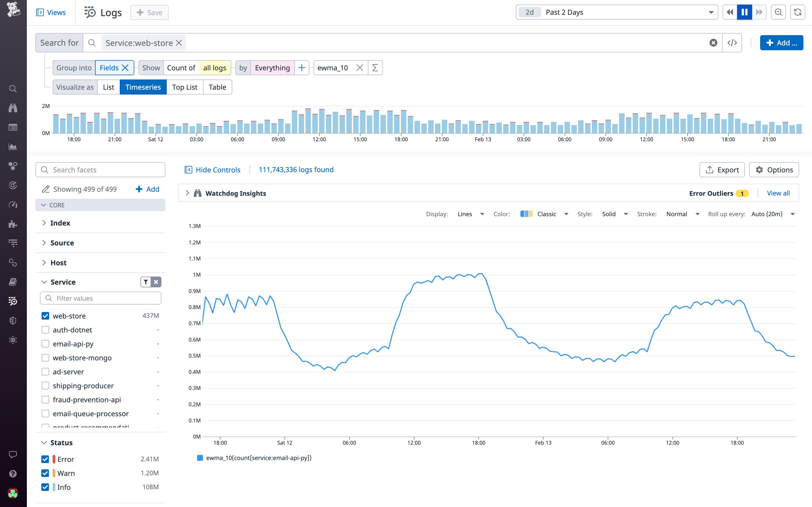Screen dimensions: 812x507
Task: Disable the Error status checkbox
Action: [x=45, y=459]
